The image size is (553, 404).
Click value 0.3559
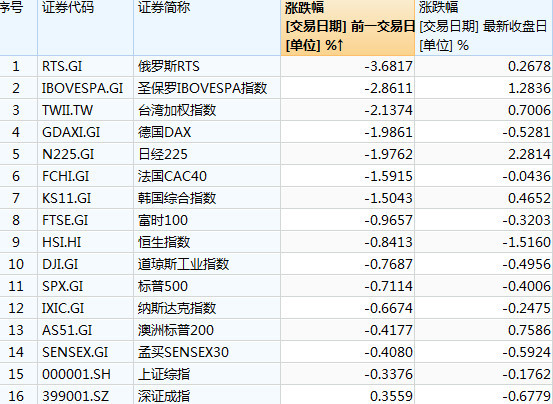click(x=391, y=396)
